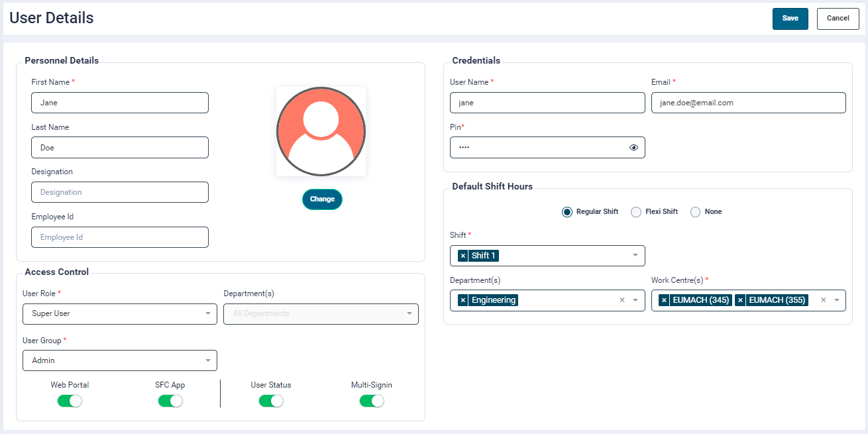The image size is (868, 434).
Task: Remove the Shift 1 tag
Action: [x=462, y=256]
